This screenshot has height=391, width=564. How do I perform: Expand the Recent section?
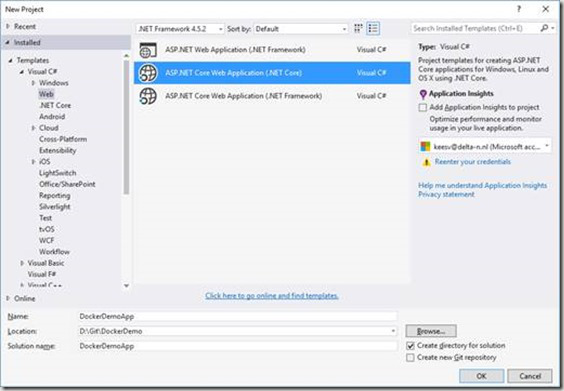point(8,26)
